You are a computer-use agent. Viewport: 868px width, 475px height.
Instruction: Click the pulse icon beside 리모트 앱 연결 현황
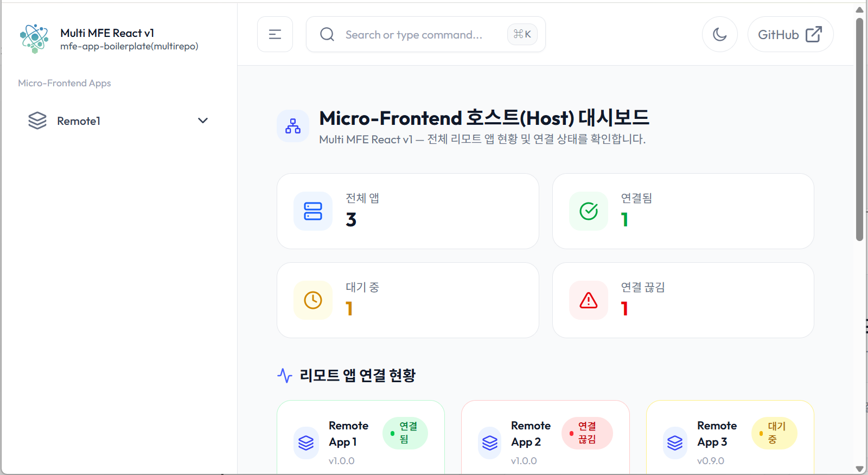[x=284, y=375]
